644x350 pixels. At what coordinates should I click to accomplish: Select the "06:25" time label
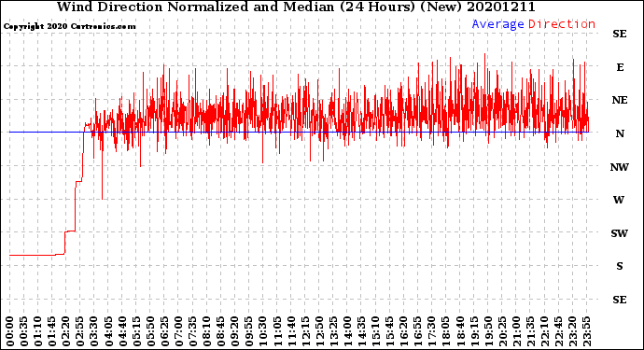164,331
